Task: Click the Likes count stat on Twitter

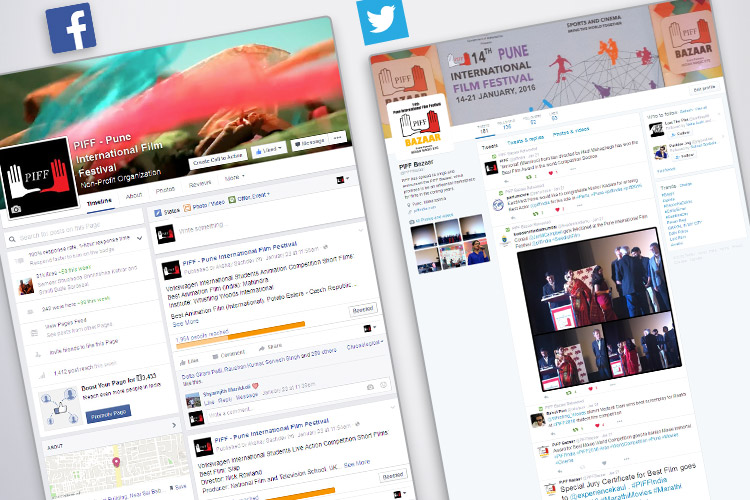Action: pyautogui.click(x=554, y=115)
